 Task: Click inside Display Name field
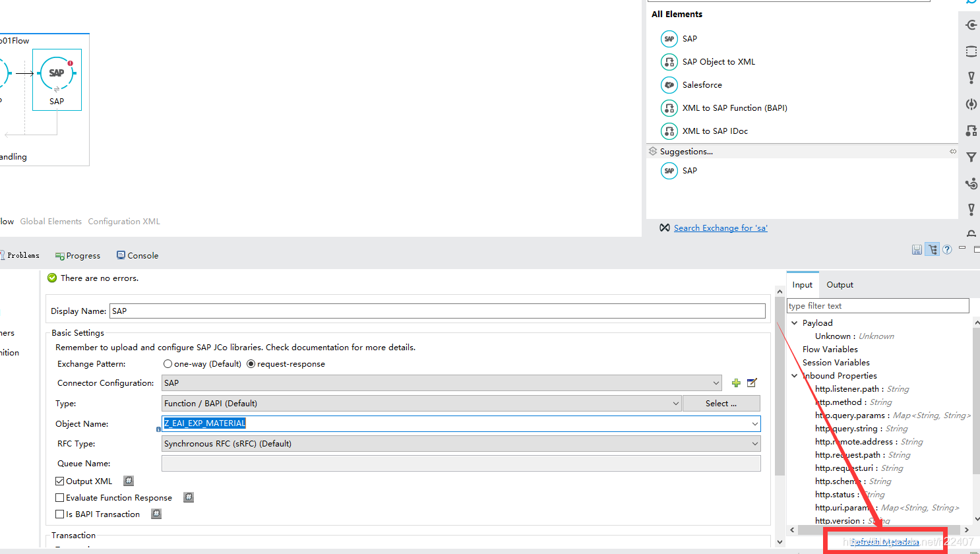pyautogui.click(x=437, y=311)
